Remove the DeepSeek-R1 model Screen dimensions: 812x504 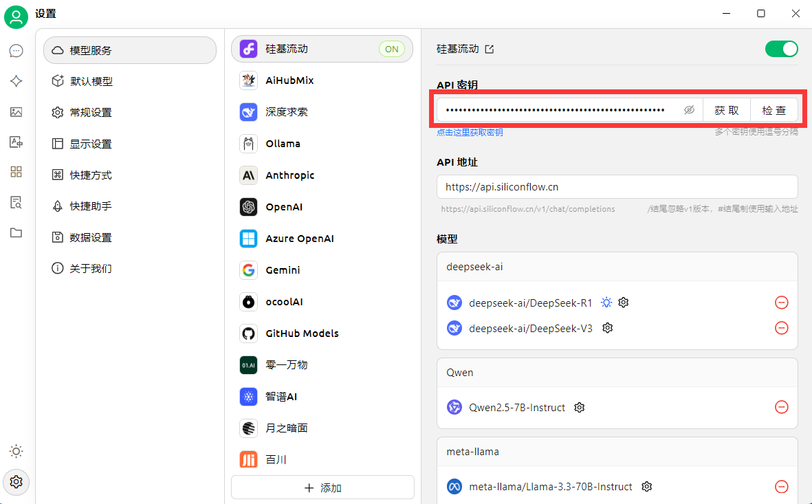[782, 303]
